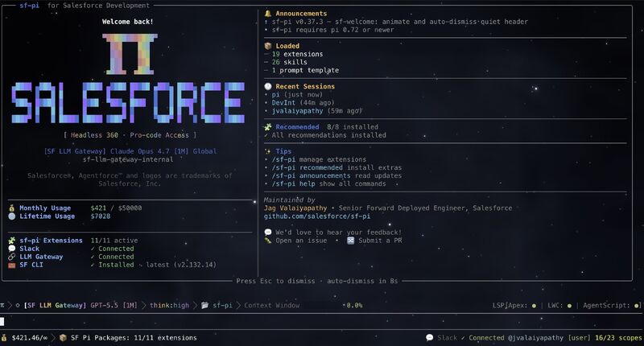This screenshot has height=346, width=644.
Task: Click the link icon beside LLM Gateway
Action: coord(11,257)
